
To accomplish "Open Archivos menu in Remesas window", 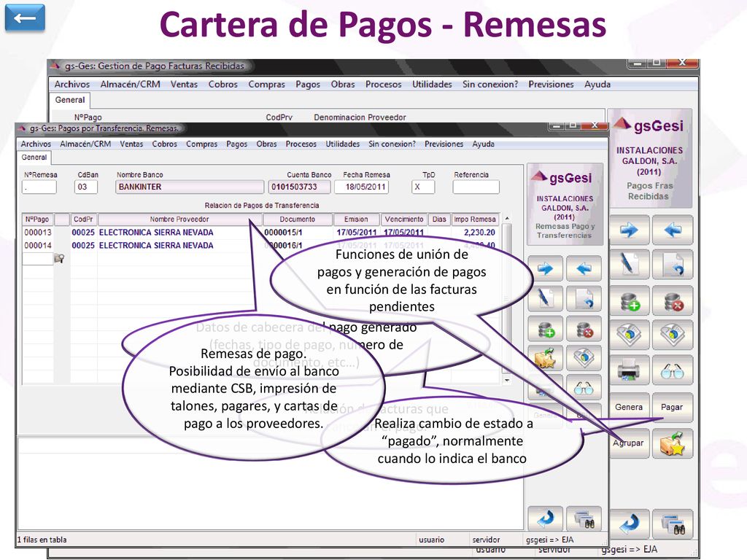I will coord(36,144).
